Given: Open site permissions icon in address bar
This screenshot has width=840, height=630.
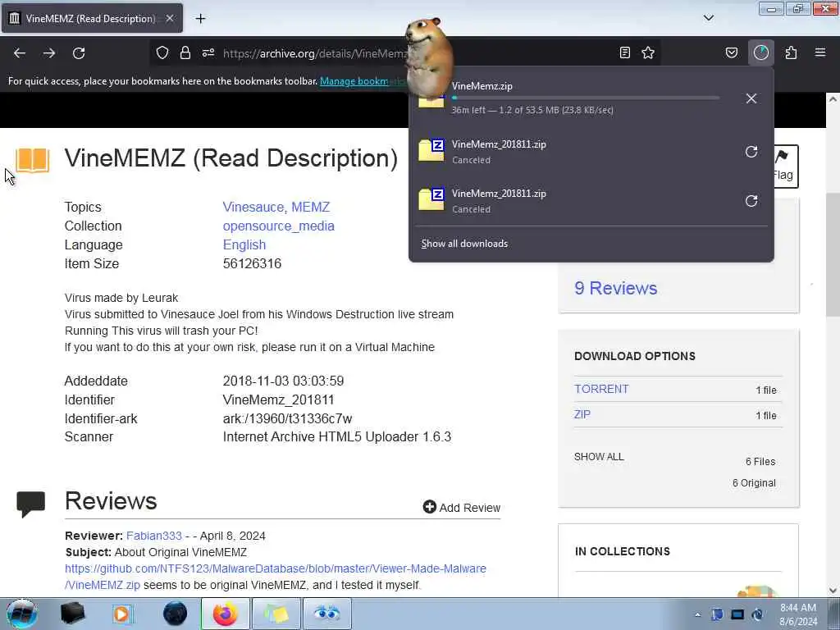Looking at the screenshot, I should point(208,52).
